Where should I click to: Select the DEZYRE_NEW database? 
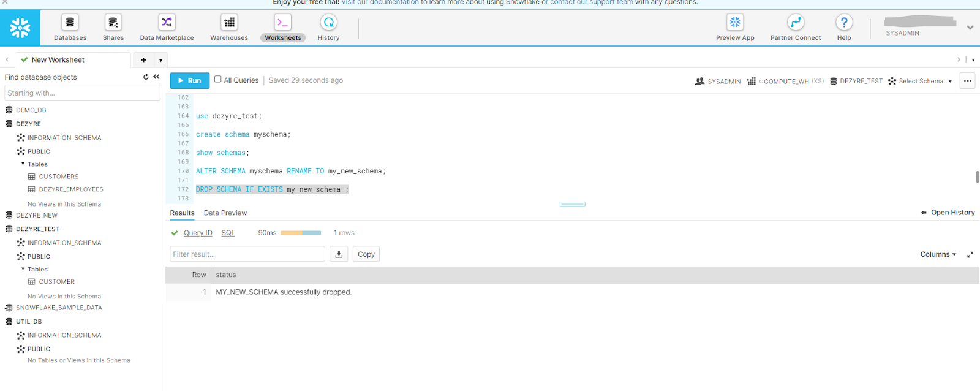[x=37, y=216]
